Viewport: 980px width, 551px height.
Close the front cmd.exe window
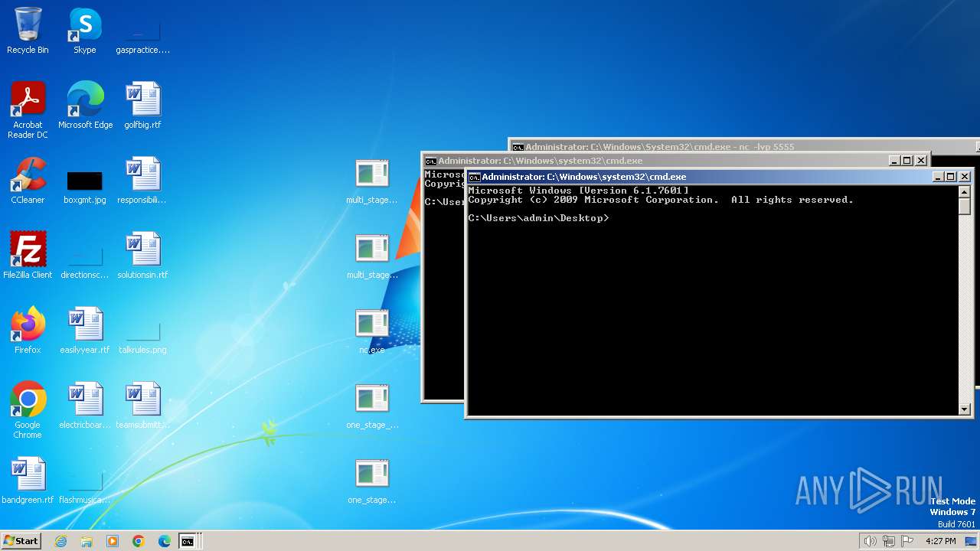point(965,177)
